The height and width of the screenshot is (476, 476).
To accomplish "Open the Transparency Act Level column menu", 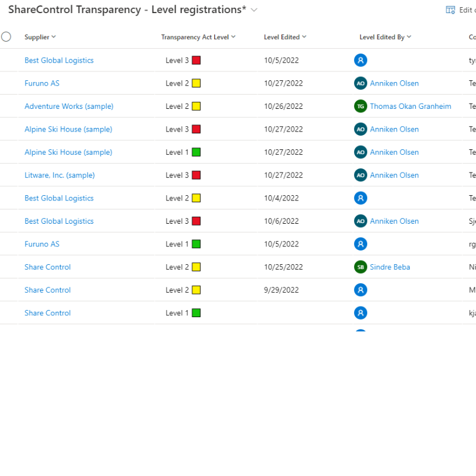I will point(198,37).
